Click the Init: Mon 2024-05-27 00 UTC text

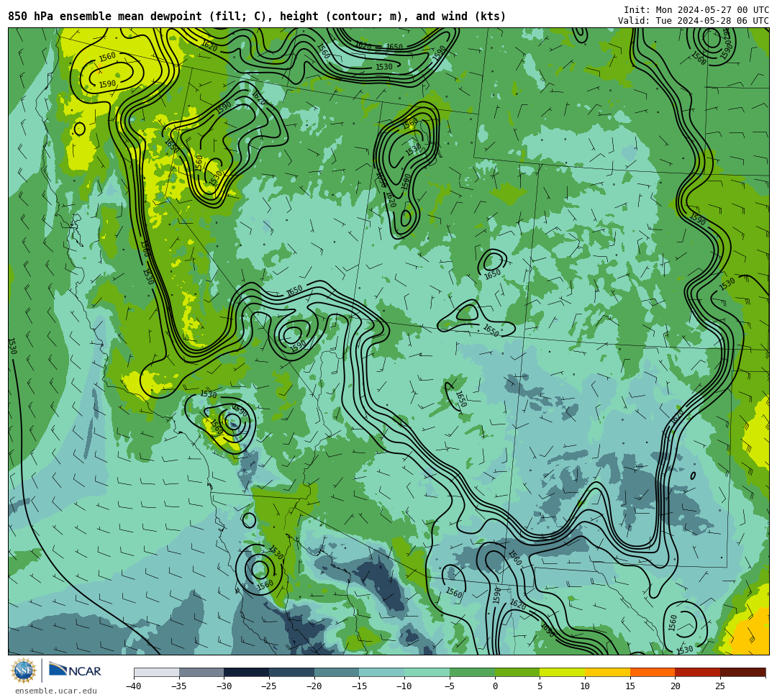pos(696,10)
